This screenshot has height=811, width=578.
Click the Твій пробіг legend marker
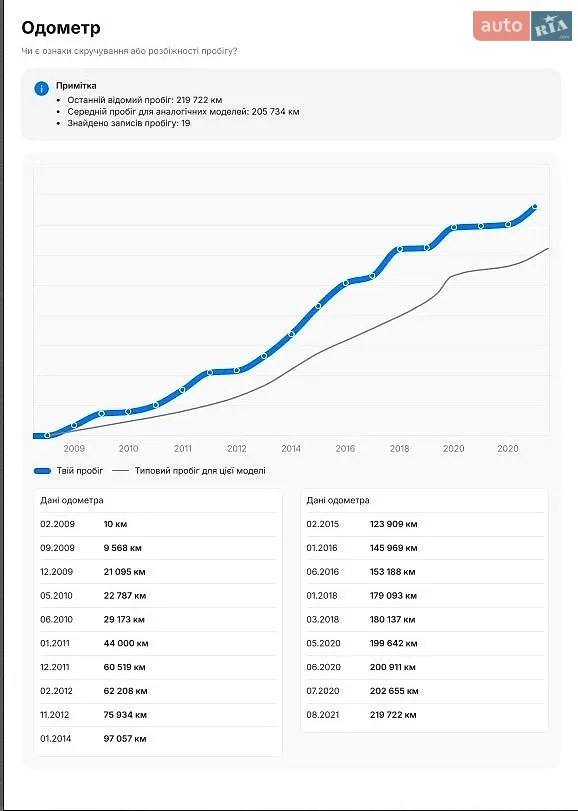pos(42,471)
